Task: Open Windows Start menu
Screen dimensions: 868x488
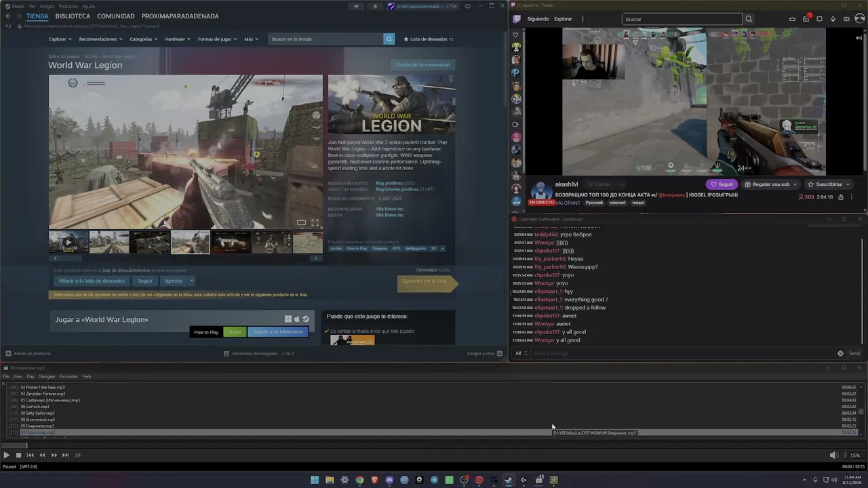Action: coord(315,480)
